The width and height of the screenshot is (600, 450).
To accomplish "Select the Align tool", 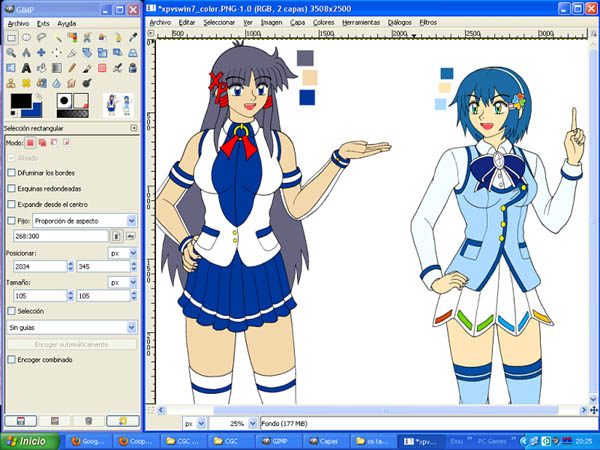I will click(x=57, y=53).
